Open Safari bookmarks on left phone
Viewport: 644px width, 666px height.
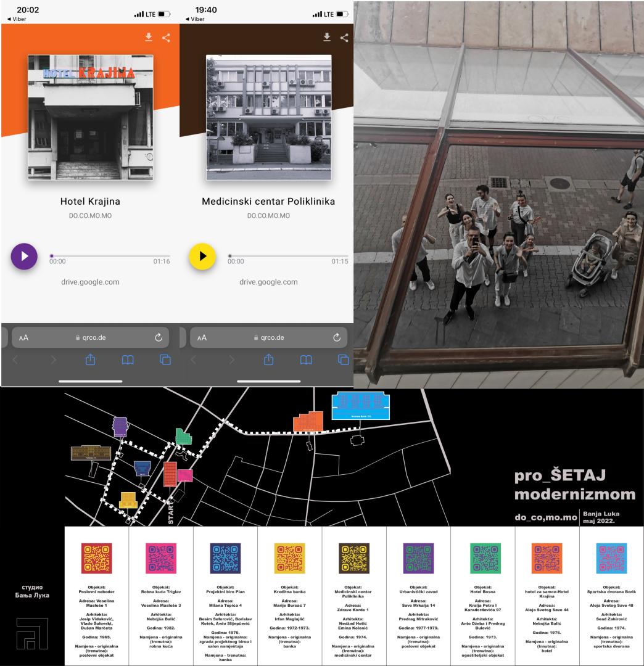[x=128, y=360]
